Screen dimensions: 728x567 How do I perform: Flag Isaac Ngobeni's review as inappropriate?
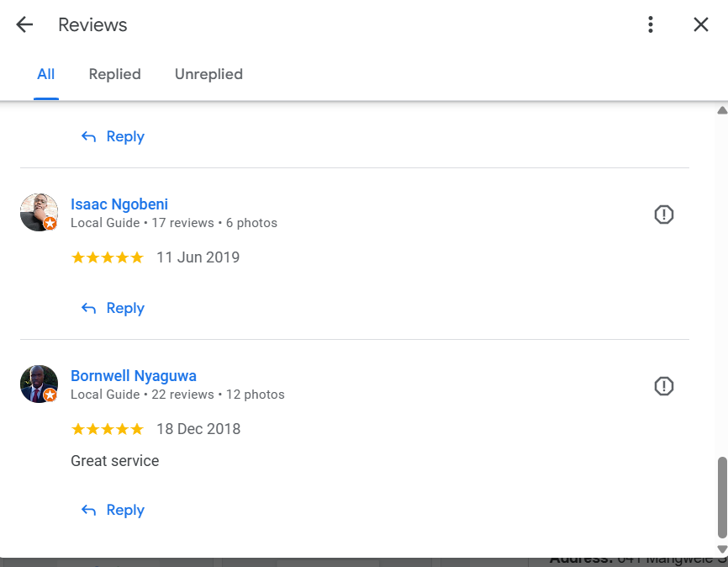tap(664, 215)
